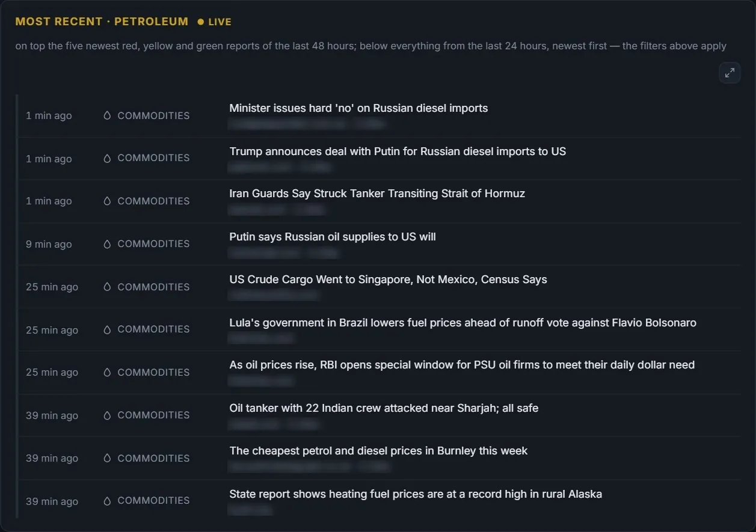
Task: Click the droplet icon on the Trump Putin deal row
Action: click(x=107, y=158)
